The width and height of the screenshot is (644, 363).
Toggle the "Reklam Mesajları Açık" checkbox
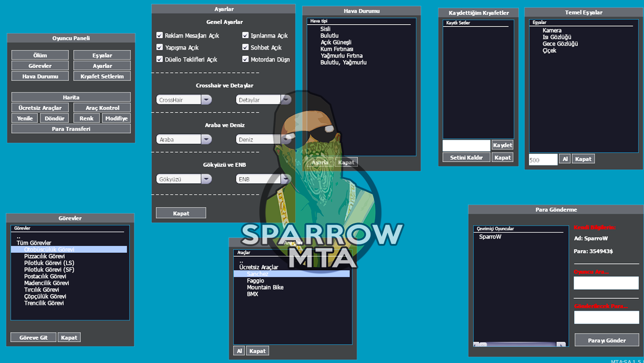click(160, 35)
